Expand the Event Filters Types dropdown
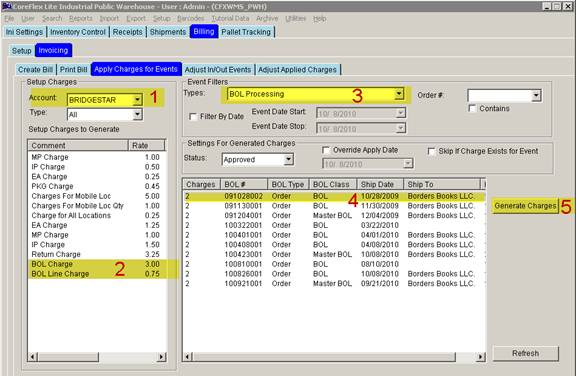 [399, 94]
